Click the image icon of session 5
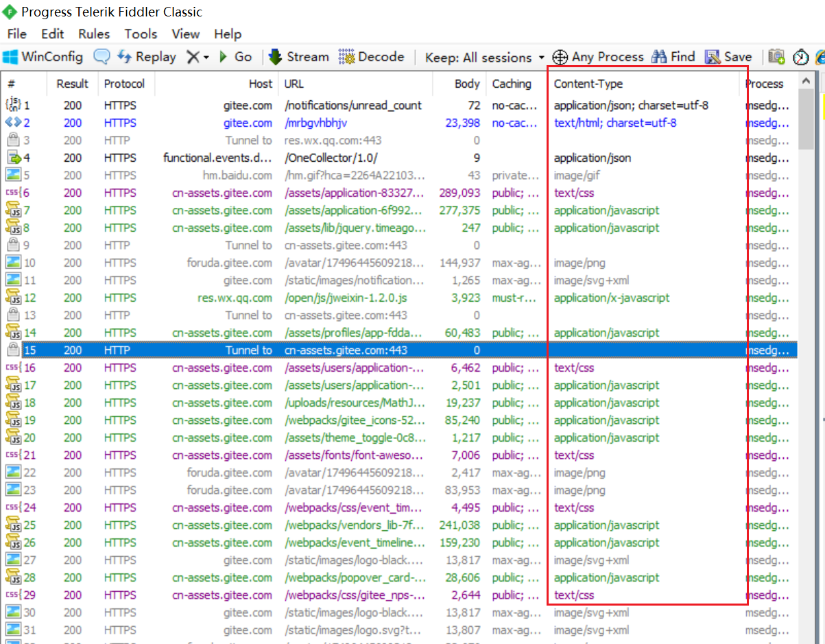The width and height of the screenshot is (825, 644). (x=13, y=175)
